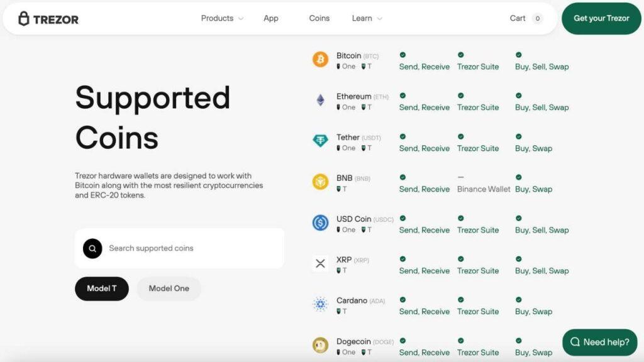The width and height of the screenshot is (644, 362).
Task: Click Buy, Swap in the BNB row
Action: (533, 189)
